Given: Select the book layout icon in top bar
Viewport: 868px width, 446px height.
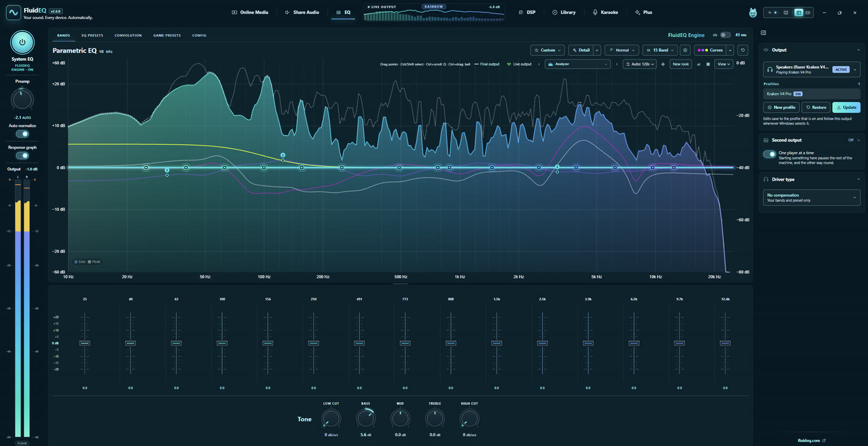Looking at the screenshot, I should pos(786,12).
